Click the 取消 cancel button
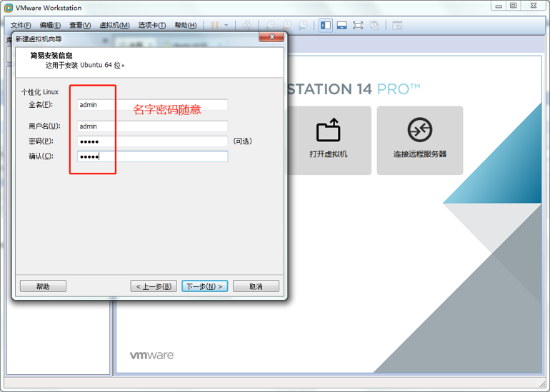Image resolution: width=550 pixels, height=392 pixels. point(256,286)
